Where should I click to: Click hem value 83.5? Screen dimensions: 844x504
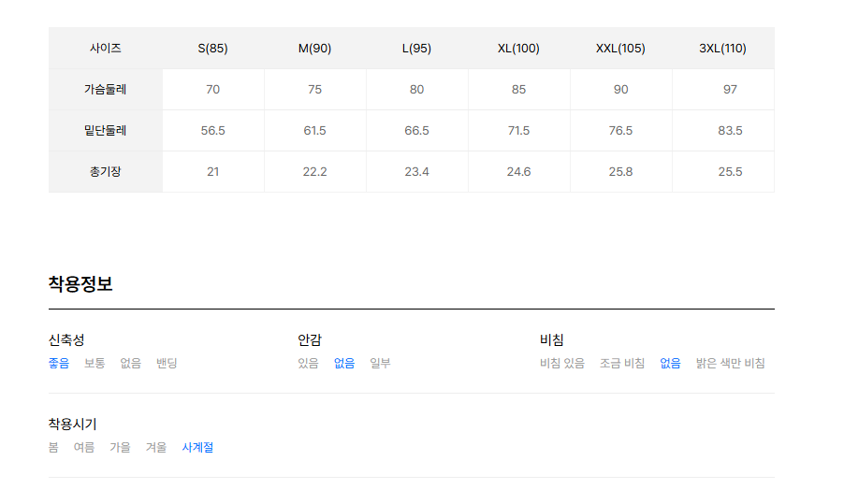coord(730,131)
